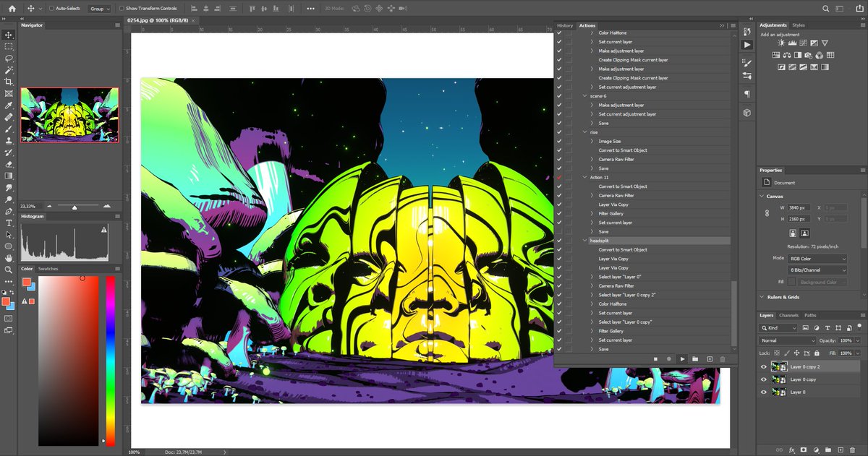Select the Eraser tool
The height and width of the screenshot is (456, 868).
coord(9,164)
